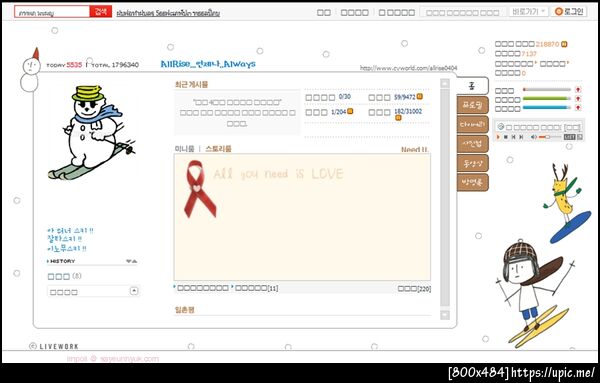Click the TOTAL 1796340 visitor count
The width and height of the screenshot is (600, 383).
115,65
